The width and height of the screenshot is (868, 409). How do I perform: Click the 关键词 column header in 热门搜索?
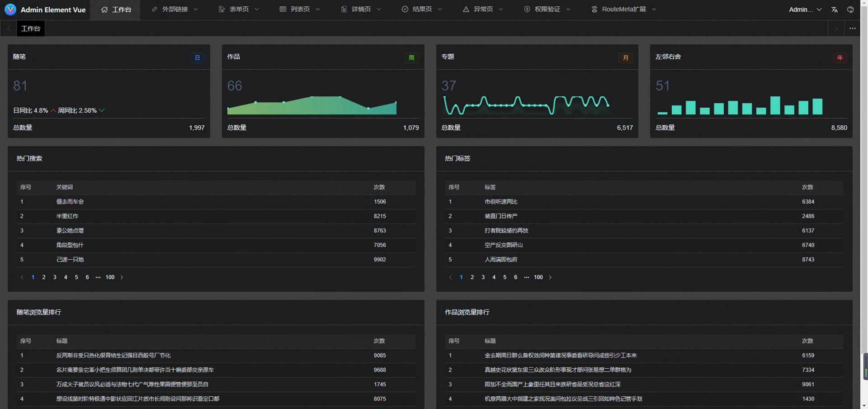(64, 187)
